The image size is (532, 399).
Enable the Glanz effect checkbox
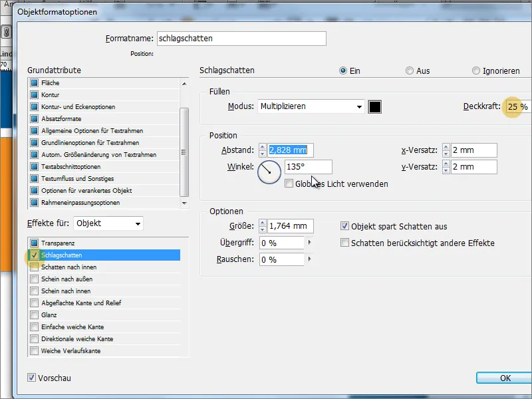point(35,315)
